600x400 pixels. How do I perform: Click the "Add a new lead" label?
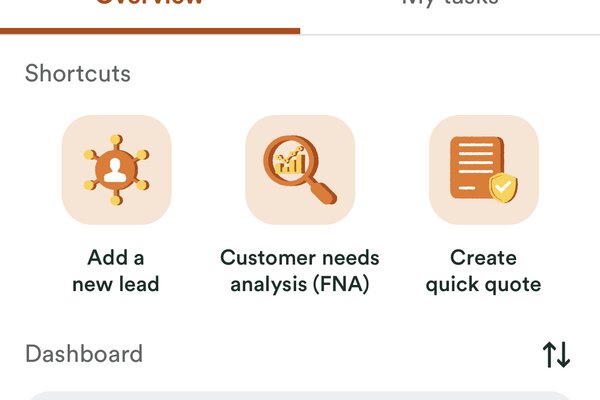(116, 271)
